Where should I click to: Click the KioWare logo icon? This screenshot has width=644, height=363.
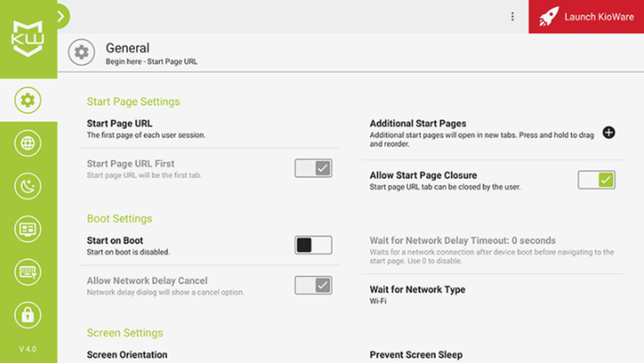point(28,38)
